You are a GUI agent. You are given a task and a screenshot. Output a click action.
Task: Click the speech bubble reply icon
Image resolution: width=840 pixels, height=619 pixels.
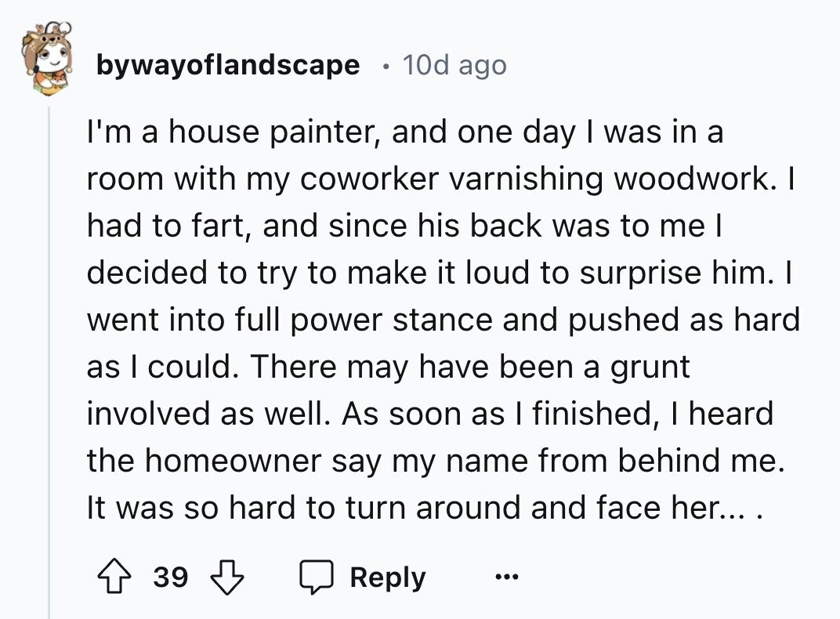coord(317,577)
